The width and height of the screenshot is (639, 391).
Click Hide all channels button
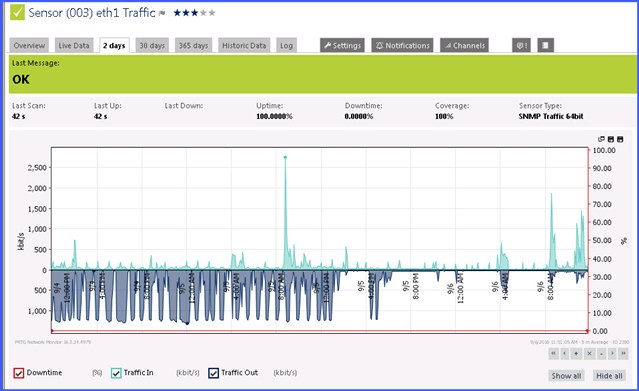pyautogui.click(x=609, y=376)
